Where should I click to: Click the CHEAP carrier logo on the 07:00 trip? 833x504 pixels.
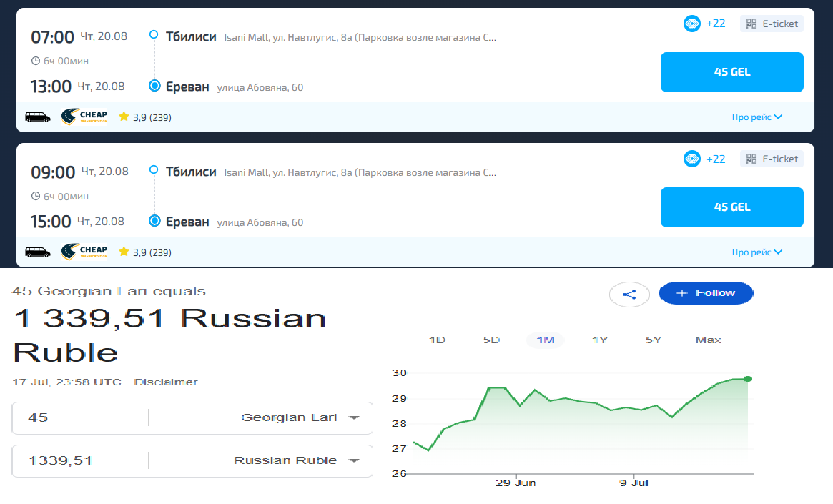pos(84,117)
